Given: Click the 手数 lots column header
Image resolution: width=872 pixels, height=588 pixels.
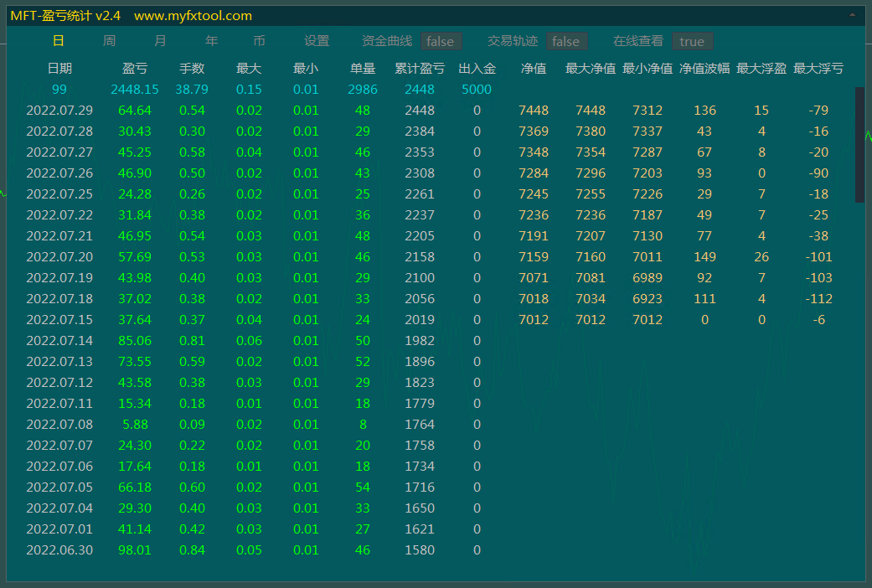Looking at the screenshot, I should click(x=192, y=68).
